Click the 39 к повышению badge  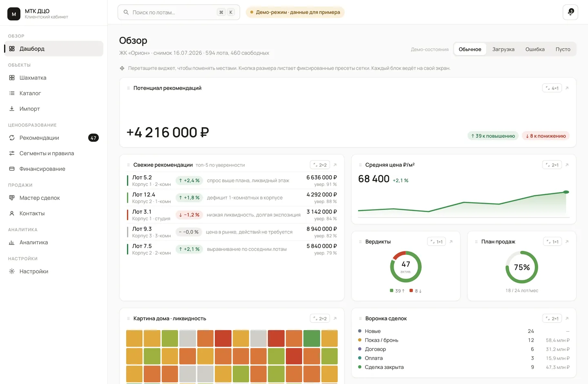click(493, 136)
